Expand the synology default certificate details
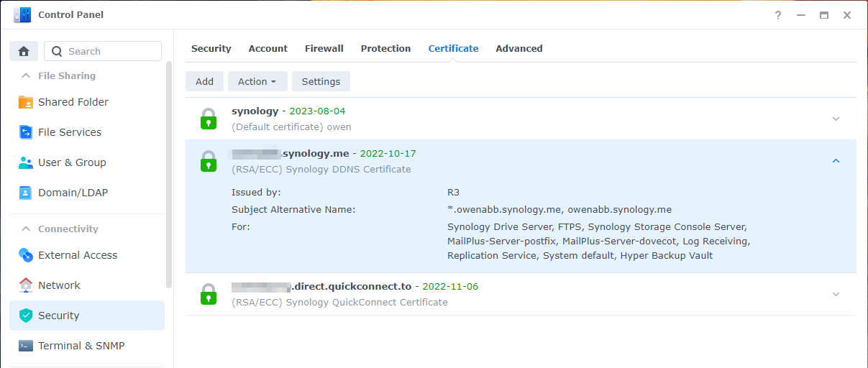 click(836, 119)
